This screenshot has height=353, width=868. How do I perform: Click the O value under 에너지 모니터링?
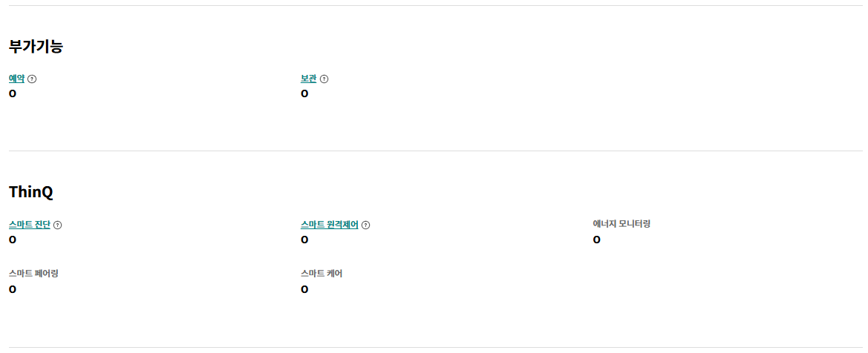point(596,240)
